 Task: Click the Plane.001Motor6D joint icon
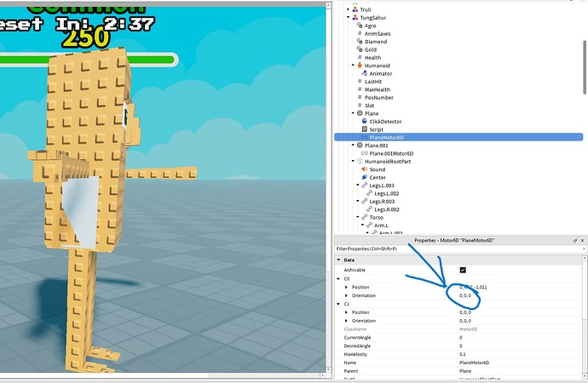[x=365, y=153]
